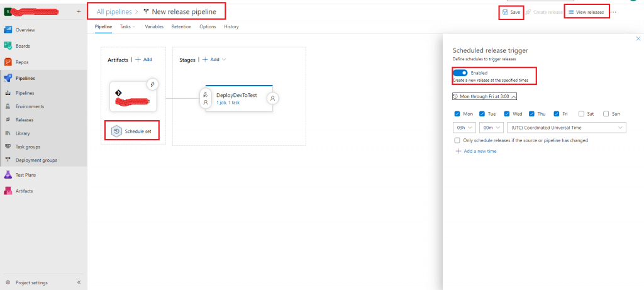The width and height of the screenshot is (644, 290).
Task: Switch to the Options tab
Action: point(208,26)
